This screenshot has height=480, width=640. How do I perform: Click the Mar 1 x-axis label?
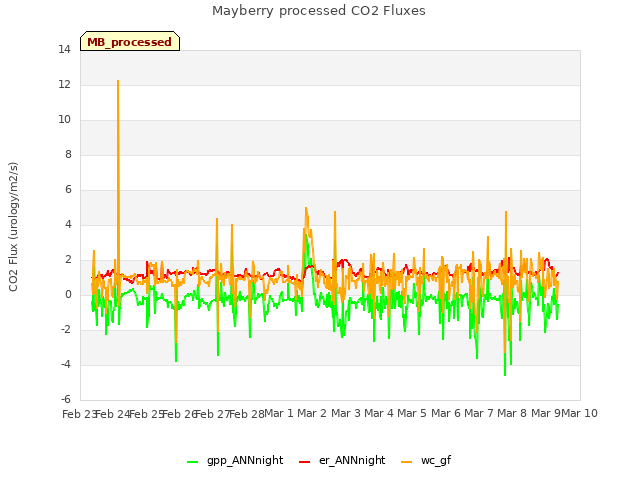[279, 413]
